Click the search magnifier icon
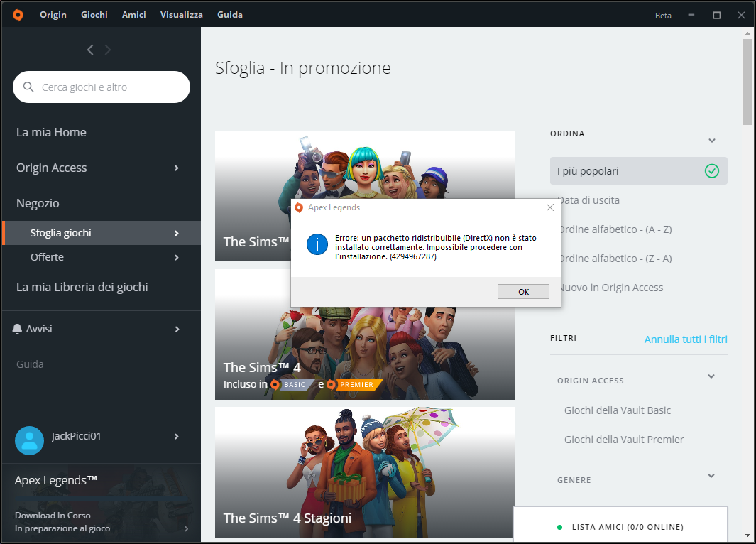756x544 pixels. pyautogui.click(x=28, y=87)
